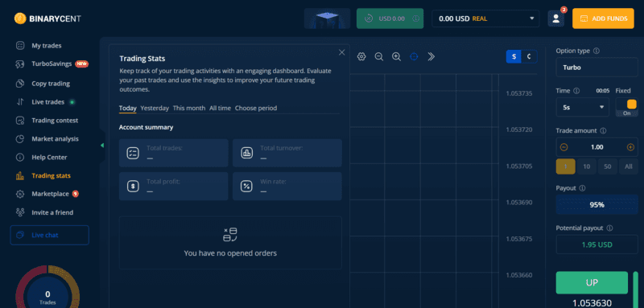Click the Marketplace gear icon
644x308 pixels.
coord(19,194)
